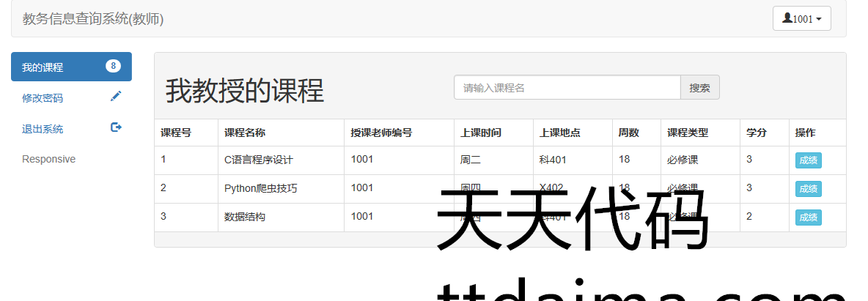Click 退出系统 to log out

pyautogui.click(x=43, y=129)
